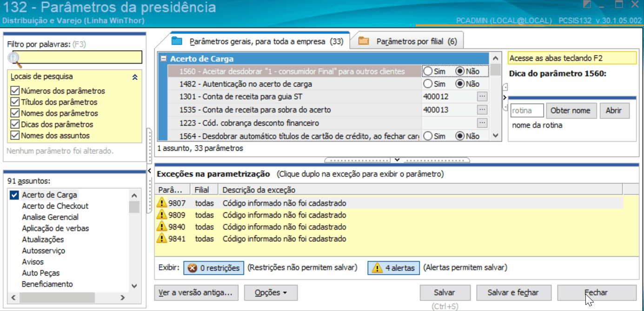Uncheck the Acerto de Carga subject checkbox
Screen dimensions: 644x311
click(14, 195)
